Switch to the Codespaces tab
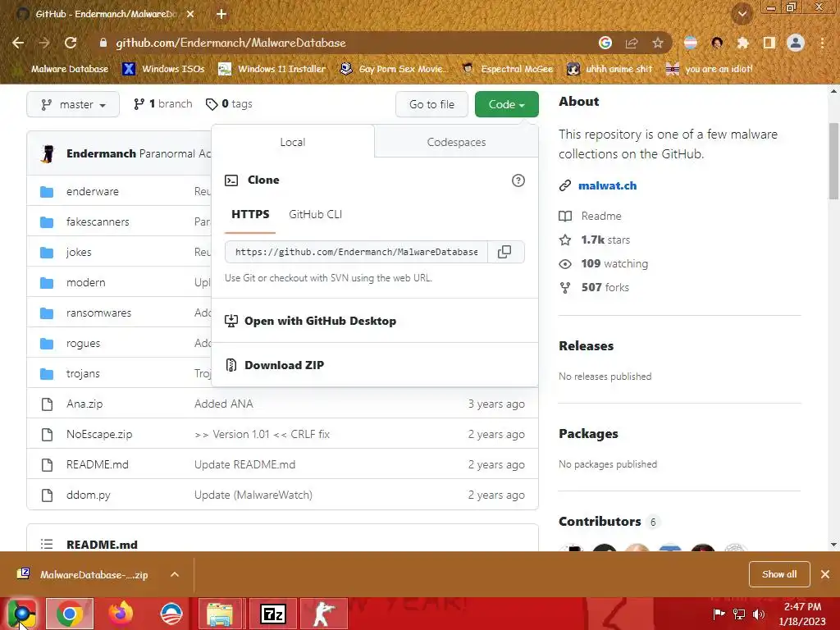This screenshot has height=630, width=840. [x=456, y=142]
